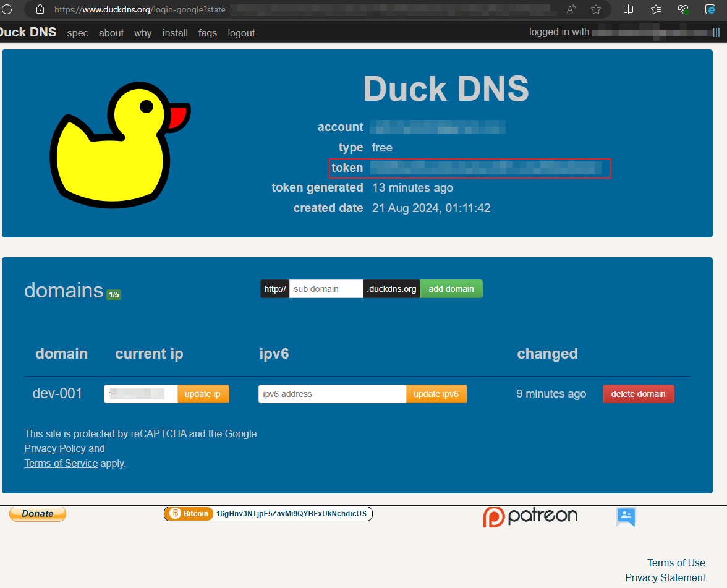
Task: Click the sub domain input field
Action: pos(326,288)
